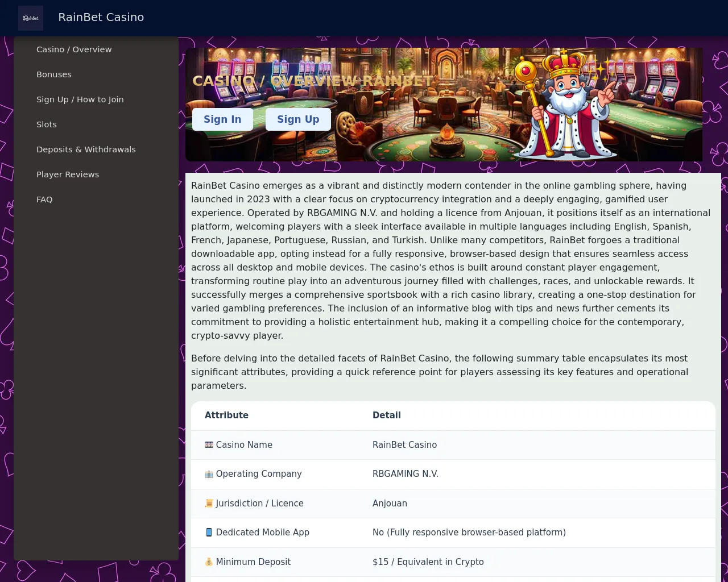Viewport: 728px width, 582px height.
Task: View Player Reviews from the sidebar
Action: click(68, 174)
